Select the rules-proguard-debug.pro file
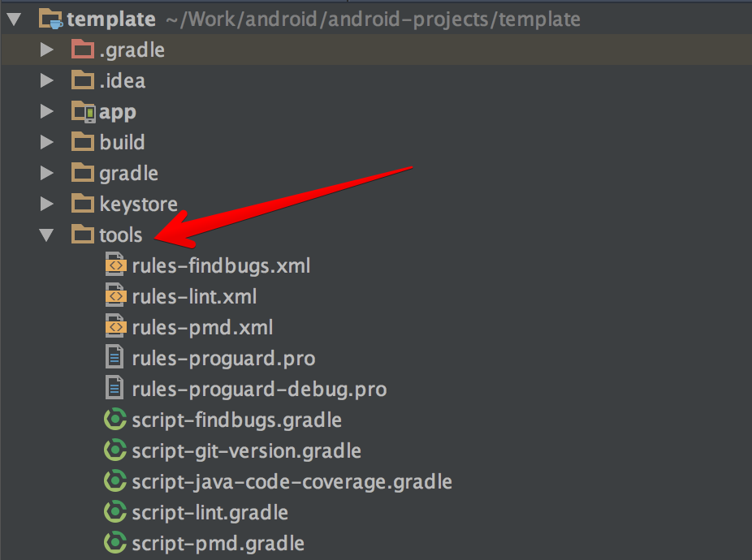The height and width of the screenshot is (560, 752). (x=259, y=390)
